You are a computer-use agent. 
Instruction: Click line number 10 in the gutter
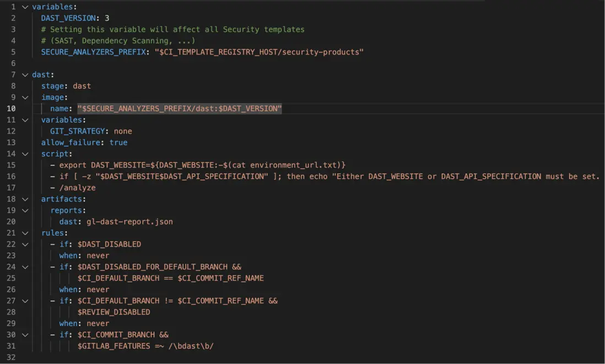coord(11,108)
